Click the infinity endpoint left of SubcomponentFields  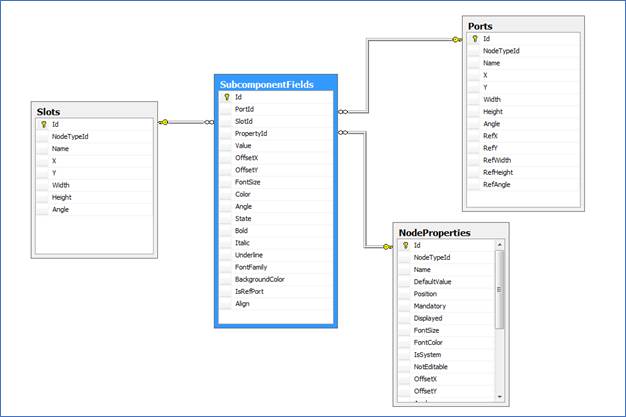tap(208, 123)
